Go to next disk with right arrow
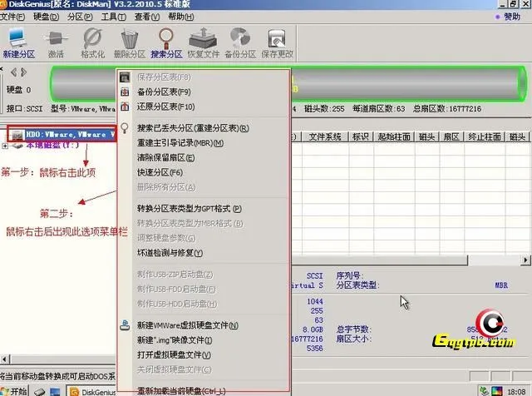 [23, 72]
